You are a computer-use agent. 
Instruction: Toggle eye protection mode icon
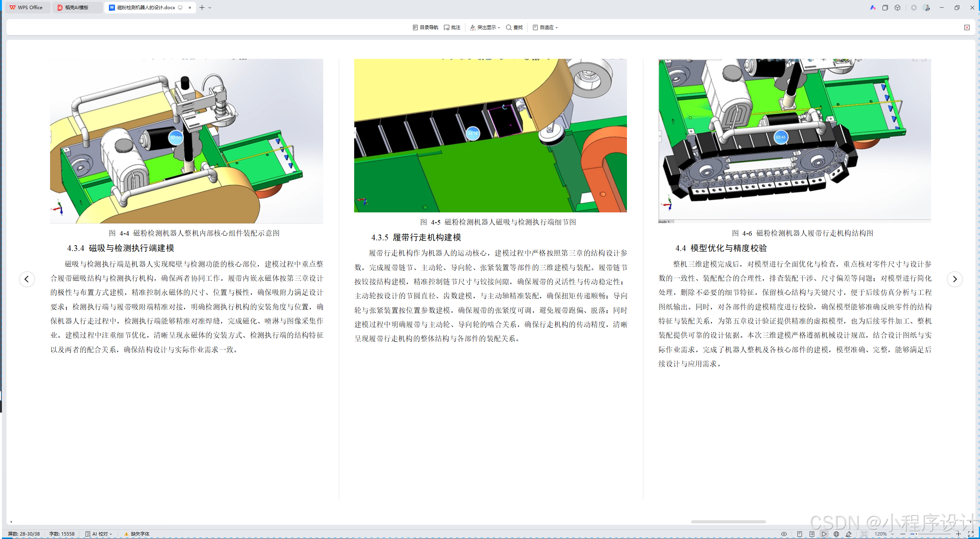pyautogui.click(x=784, y=534)
